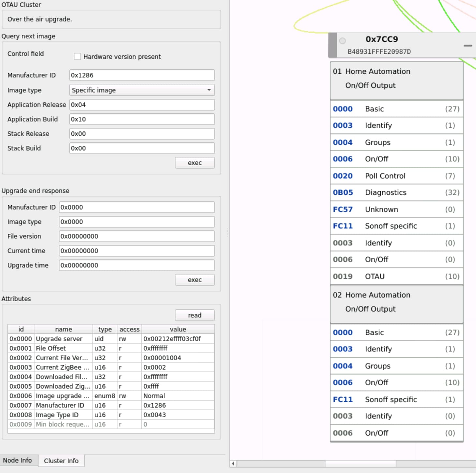
Task: Select the 0019 OTAU cluster
Action: point(396,276)
